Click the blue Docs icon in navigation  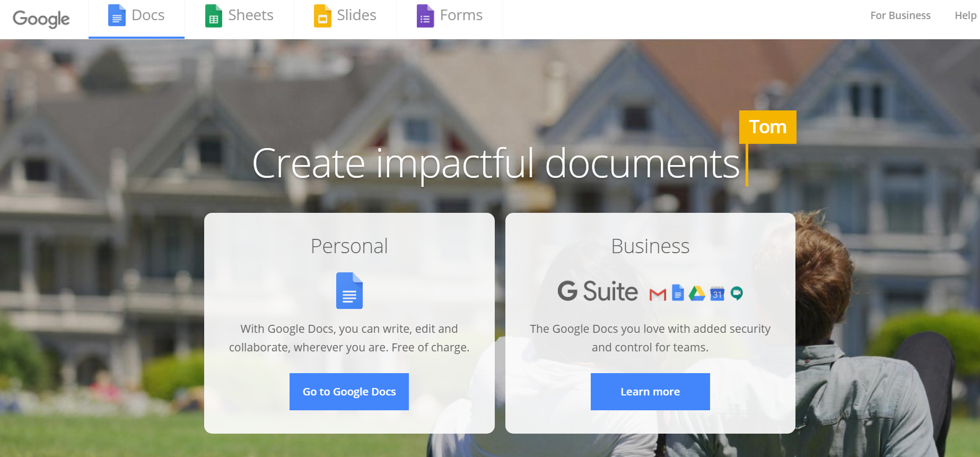(117, 15)
